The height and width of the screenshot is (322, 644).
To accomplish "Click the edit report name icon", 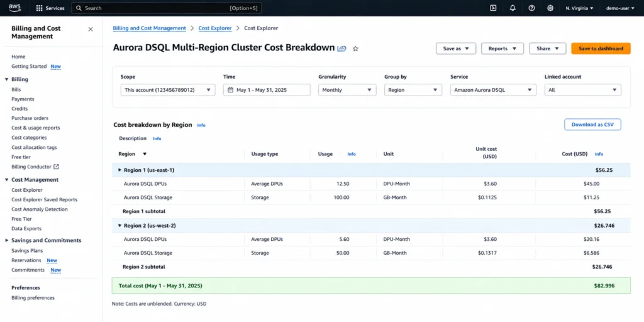I will click(x=341, y=48).
